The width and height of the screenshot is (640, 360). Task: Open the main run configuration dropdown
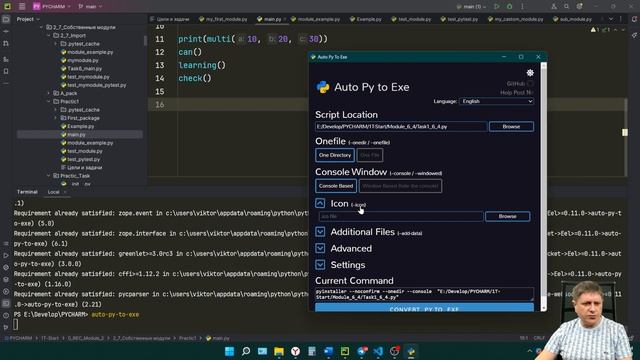472,7
